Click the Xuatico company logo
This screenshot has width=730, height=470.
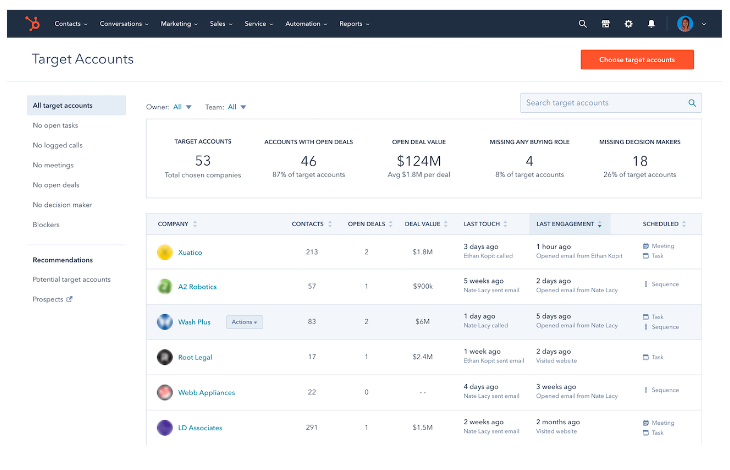click(x=164, y=252)
